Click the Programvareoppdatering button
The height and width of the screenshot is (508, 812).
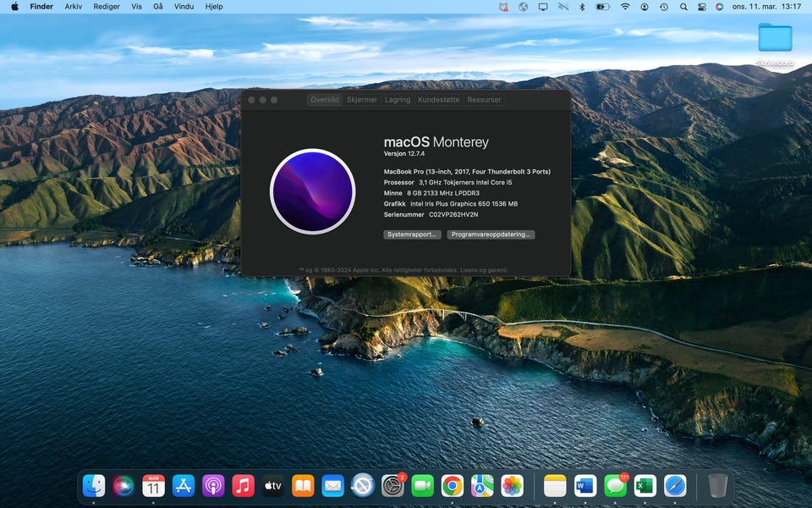tap(491, 235)
